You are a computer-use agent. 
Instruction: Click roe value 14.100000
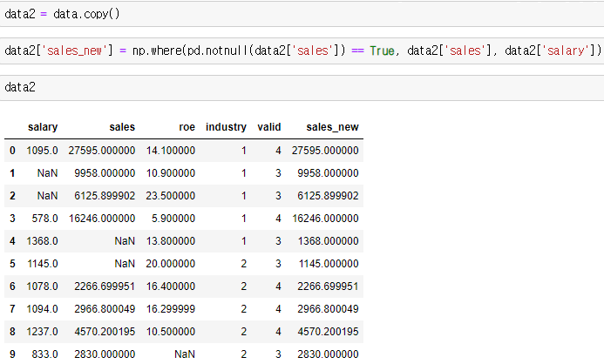point(171,151)
